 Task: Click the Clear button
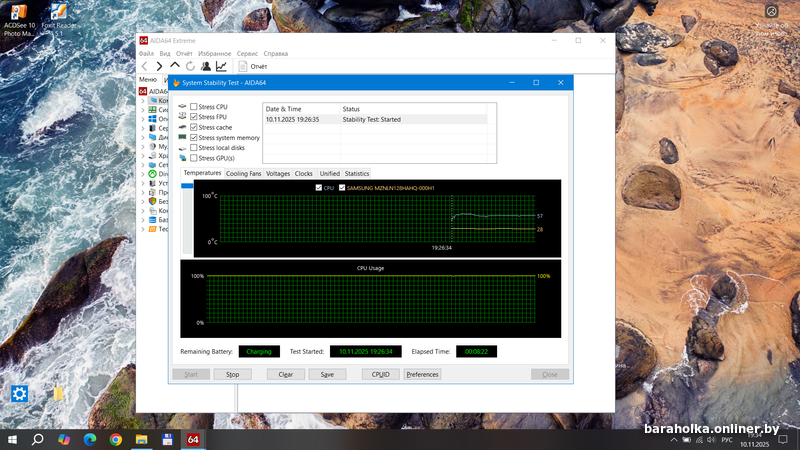click(286, 374)
